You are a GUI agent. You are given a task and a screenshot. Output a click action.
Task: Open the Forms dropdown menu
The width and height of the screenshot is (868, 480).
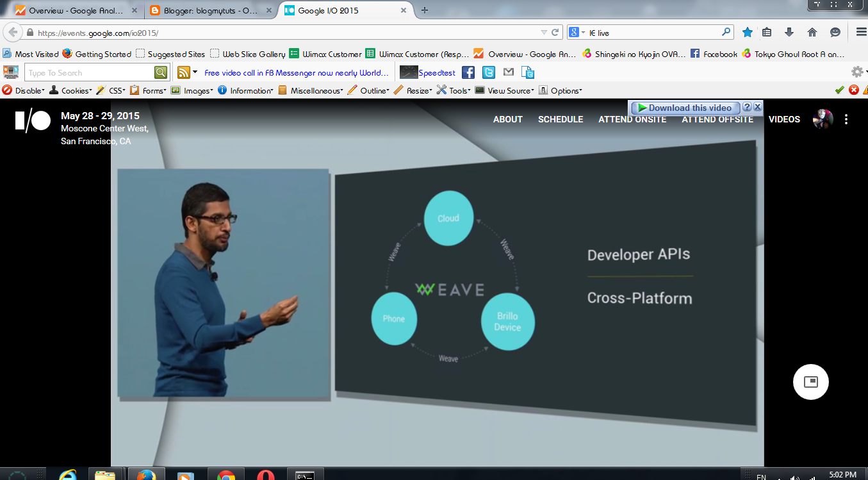pos(148,90)
